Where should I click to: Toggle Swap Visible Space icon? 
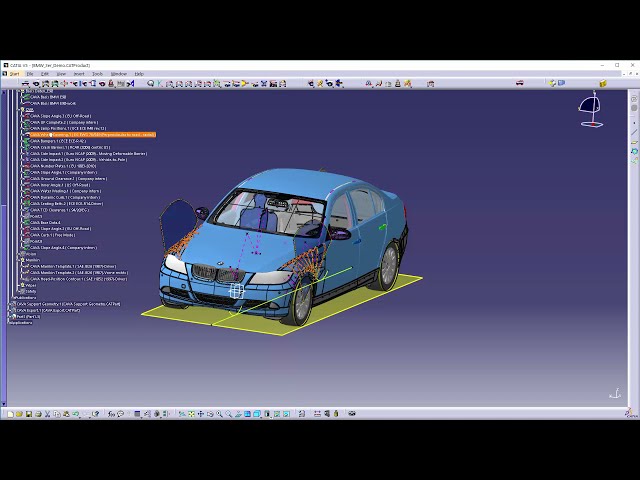[287, 414]
